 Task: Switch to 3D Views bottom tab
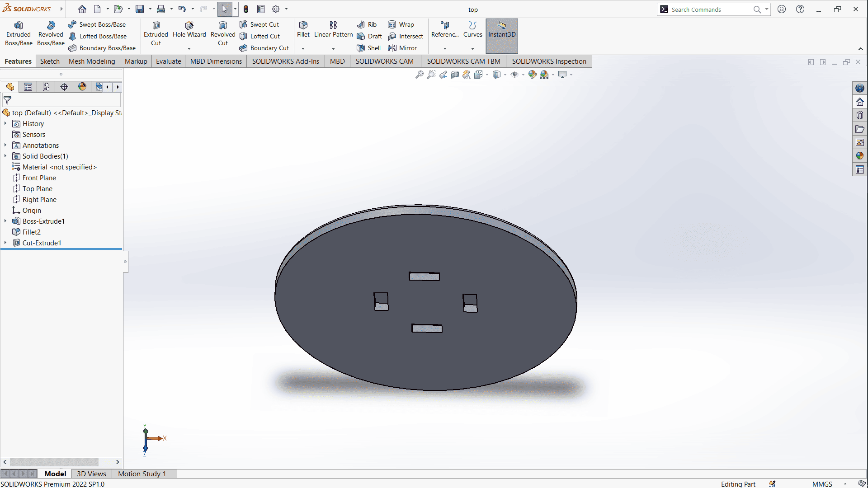[91, 474]
